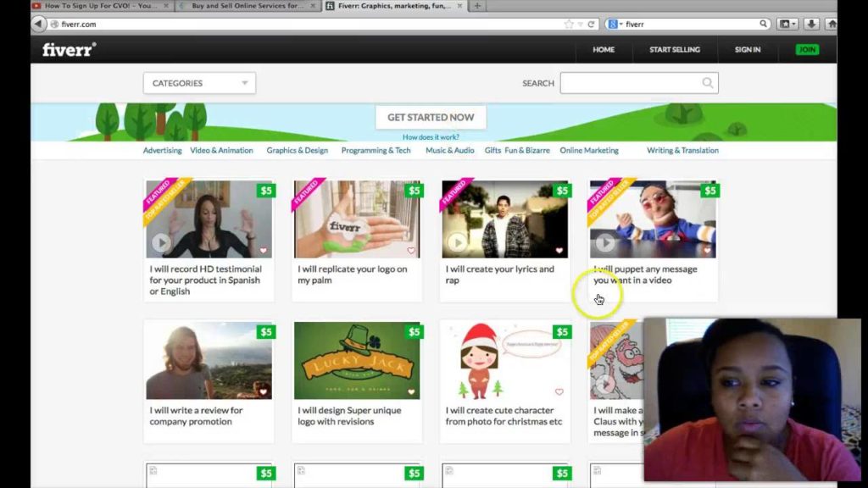Click $5 price tag on Lucky Jack gig
The image size is (868, 488).
(x=414, y=332)
